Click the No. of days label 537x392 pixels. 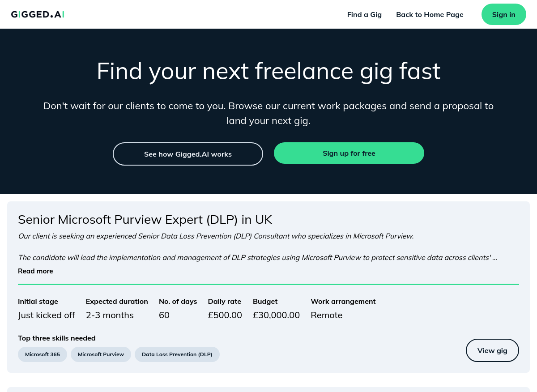178,302
